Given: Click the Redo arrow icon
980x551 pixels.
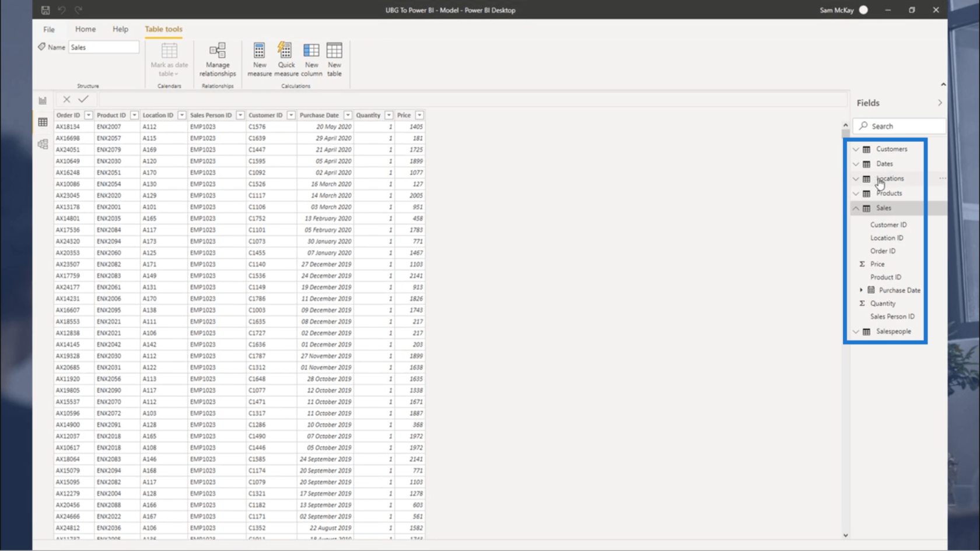Looking at the screenshot, I should pyautogui.click(x=78, y=10).
